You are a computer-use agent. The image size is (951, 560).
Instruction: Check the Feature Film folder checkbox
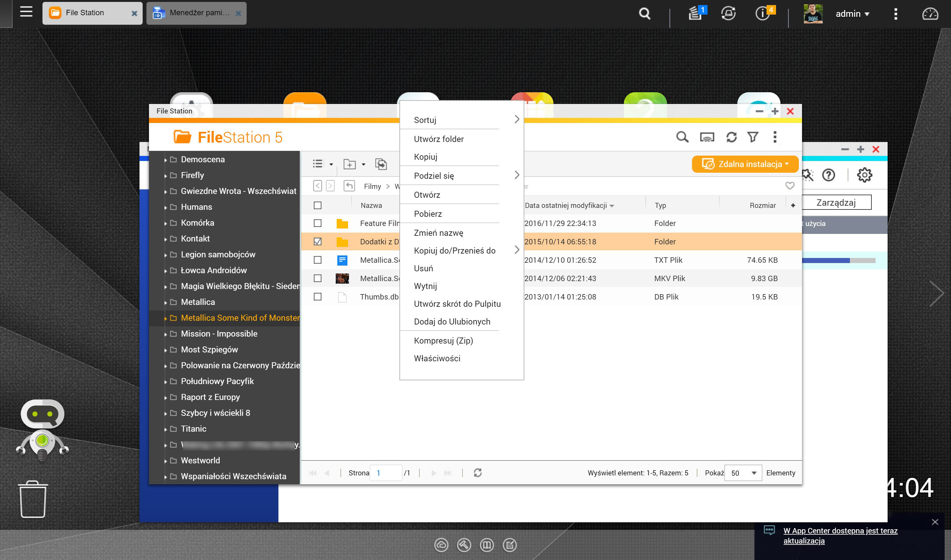pos(318,223)
